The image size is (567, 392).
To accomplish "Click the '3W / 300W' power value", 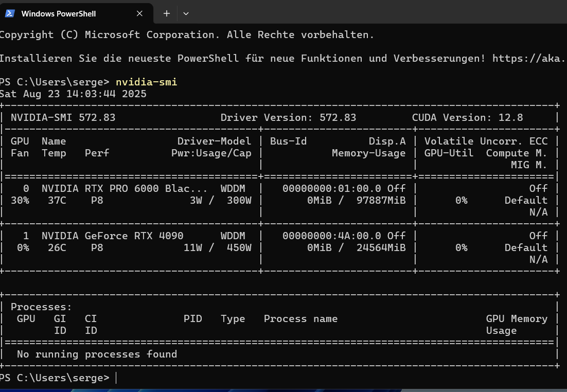I will coord(221,200).
